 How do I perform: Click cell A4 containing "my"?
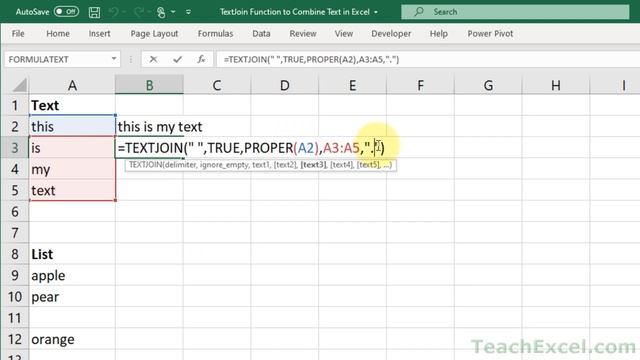(x=72, y=169)
